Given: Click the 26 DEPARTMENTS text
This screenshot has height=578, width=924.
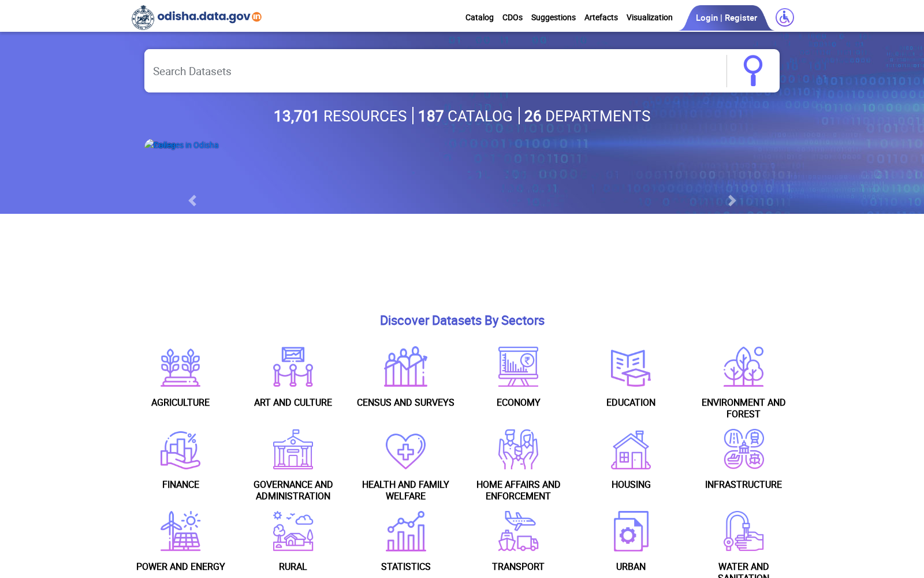Looking at the screenshot, I should pos(587,116).
